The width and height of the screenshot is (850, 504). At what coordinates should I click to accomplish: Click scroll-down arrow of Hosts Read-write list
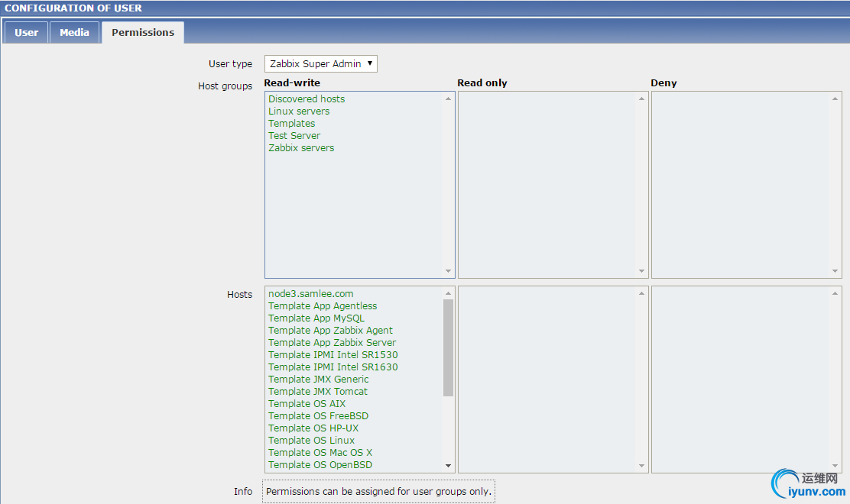point(448,466)
